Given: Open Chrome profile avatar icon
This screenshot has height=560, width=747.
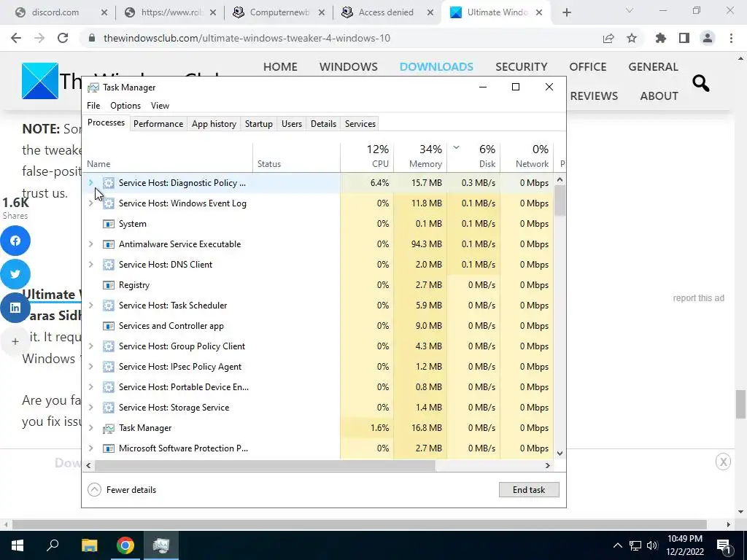Looking at the screenshot, I should (x=708, y=38).
